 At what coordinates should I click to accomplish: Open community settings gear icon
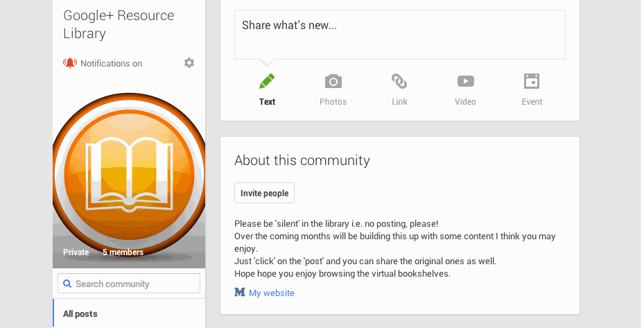189,63
